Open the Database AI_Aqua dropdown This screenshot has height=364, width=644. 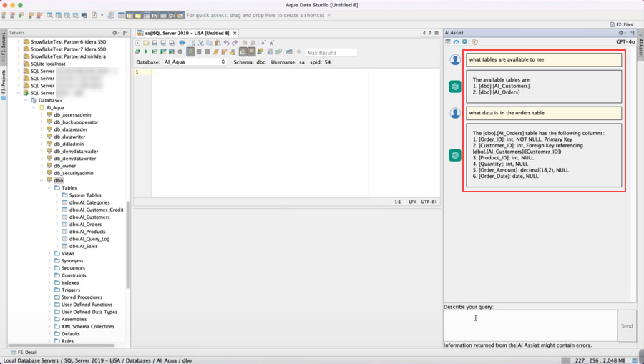pyautogui.click(x=195, y=62)
